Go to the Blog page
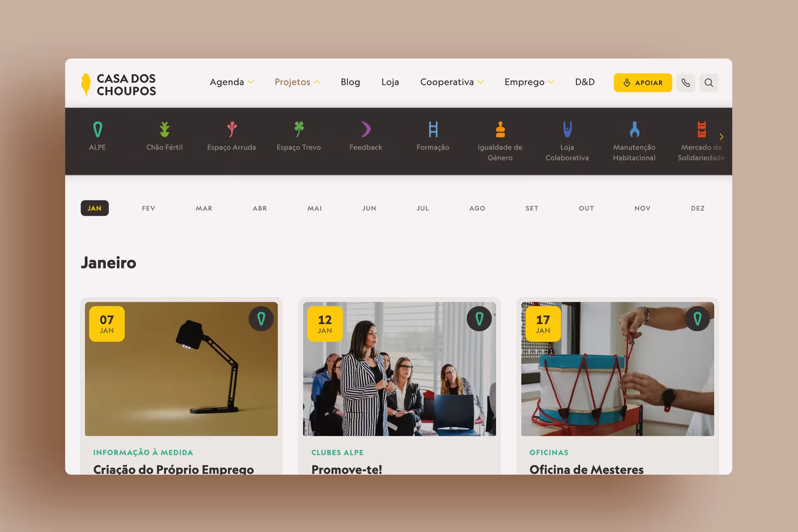The height and width of the screenshot is (532, 798). [x=350, y=82]
